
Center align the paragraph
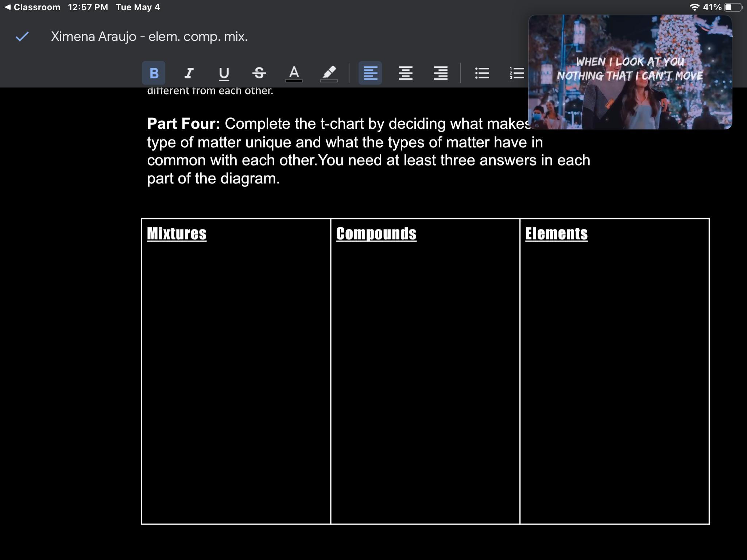click(405, 73)
